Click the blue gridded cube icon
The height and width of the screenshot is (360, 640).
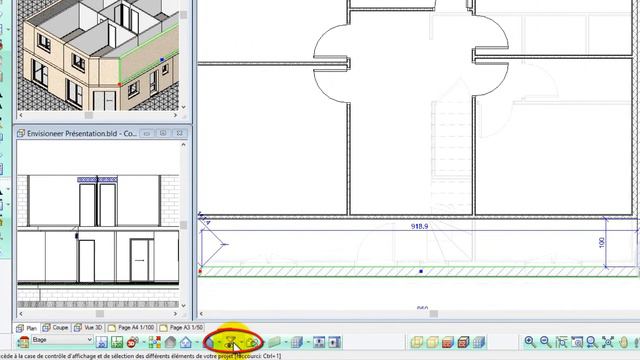click(x=297, y=342)
